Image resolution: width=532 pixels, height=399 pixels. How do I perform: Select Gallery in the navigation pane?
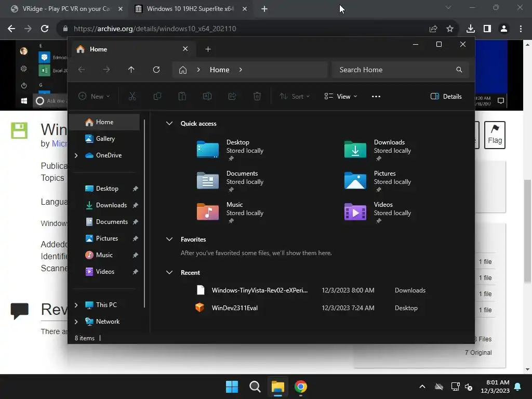point(105,138)
